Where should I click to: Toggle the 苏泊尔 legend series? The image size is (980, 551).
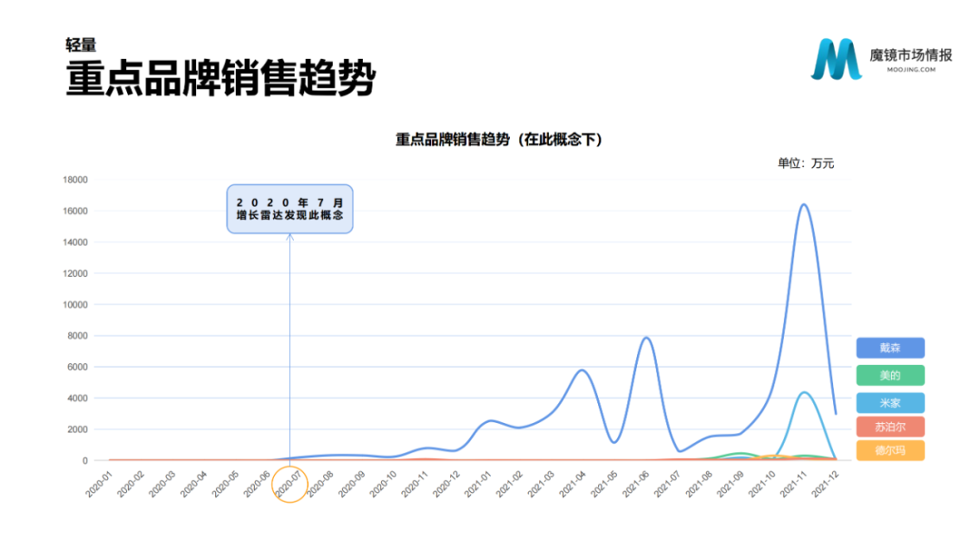click(890, 428)
